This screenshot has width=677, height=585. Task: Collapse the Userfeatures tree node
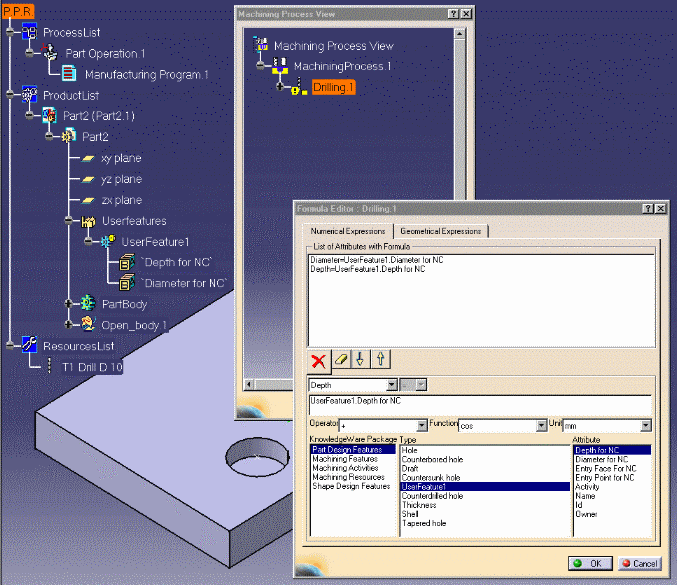point(69,221)
